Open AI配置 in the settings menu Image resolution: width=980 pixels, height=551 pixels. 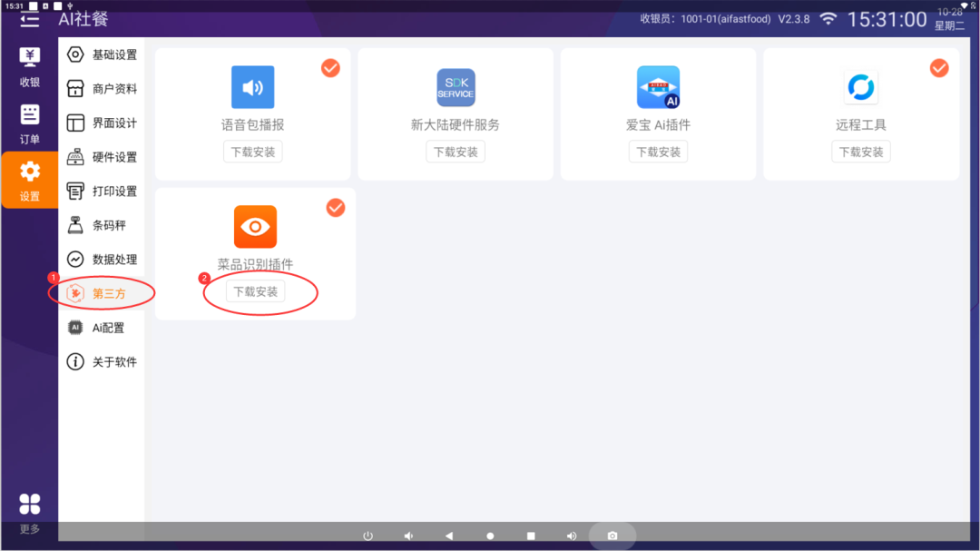point(102,328)
